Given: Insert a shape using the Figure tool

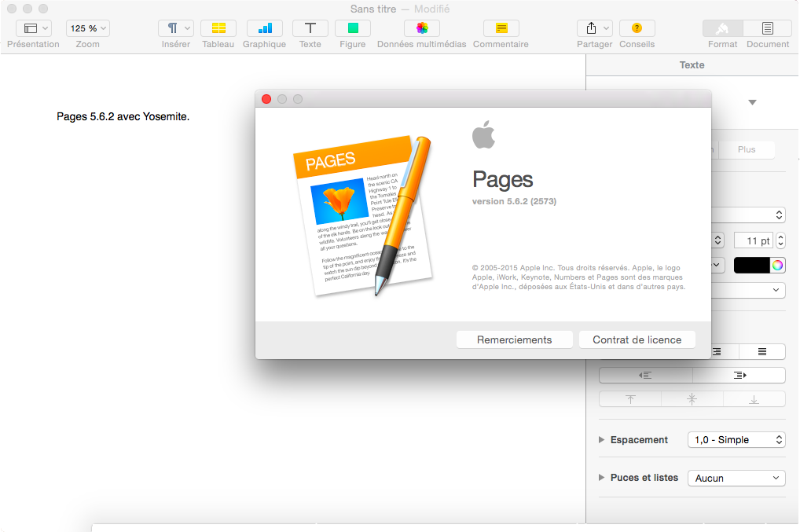Looking at the screenshot, I should click(x=353, y=28).
